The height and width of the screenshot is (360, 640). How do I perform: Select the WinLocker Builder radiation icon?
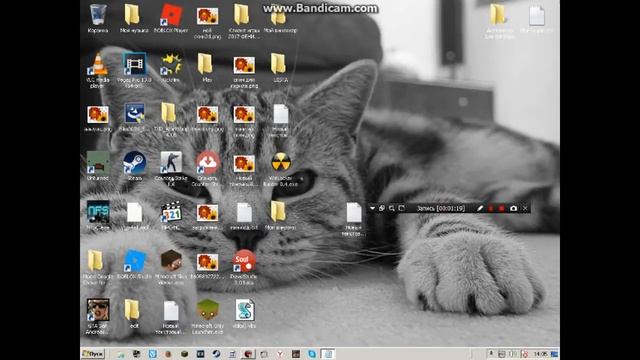(x=281, y=163)
